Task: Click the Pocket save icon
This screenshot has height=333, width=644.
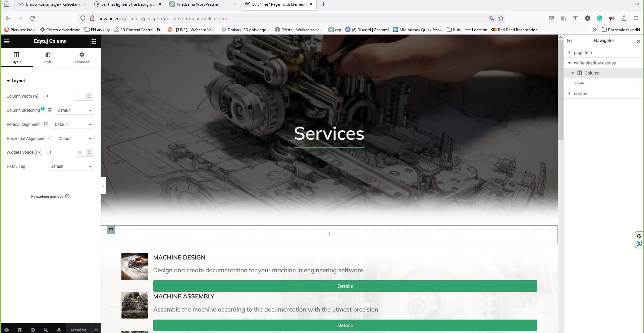Action: click(x=551, y=18)
